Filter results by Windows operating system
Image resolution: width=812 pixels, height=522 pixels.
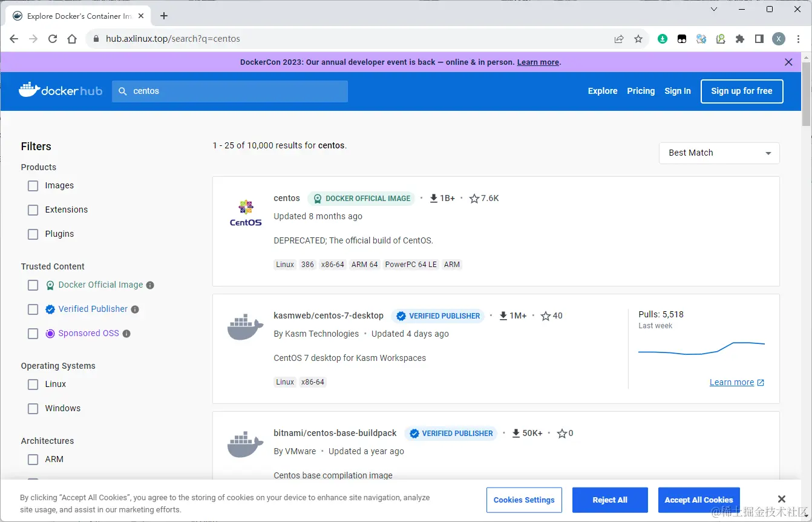tap(33, 409)
